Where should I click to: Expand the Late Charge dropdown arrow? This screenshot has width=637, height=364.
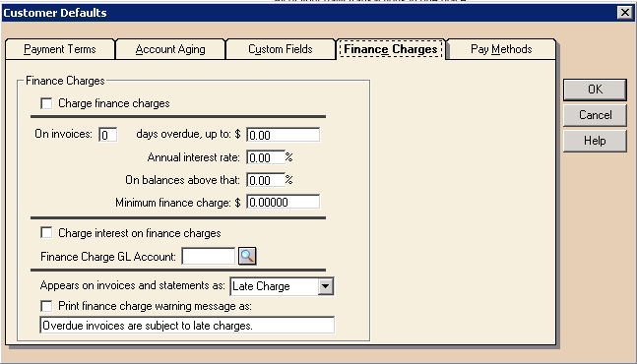click(x=326, y=286)
